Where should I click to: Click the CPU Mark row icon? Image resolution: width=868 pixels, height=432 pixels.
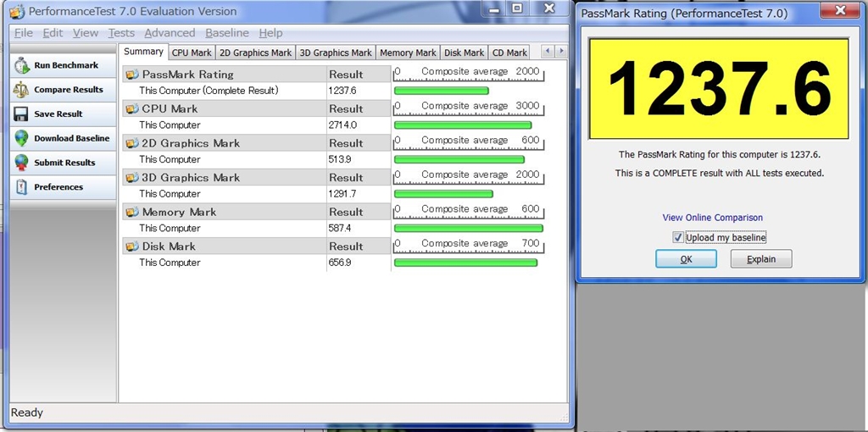[131, 108]
